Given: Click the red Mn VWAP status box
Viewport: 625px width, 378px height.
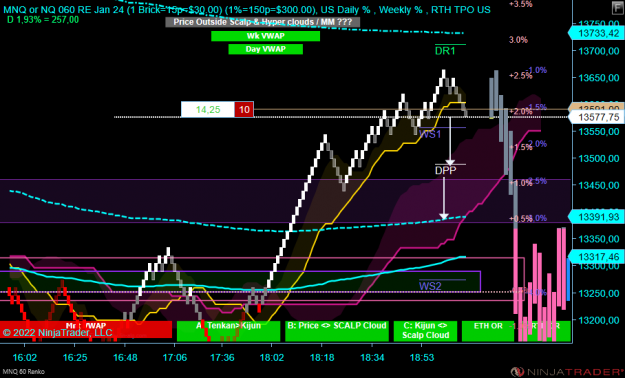Looking at the screenshot, I should pyautogui.click(x=86, y=329).
